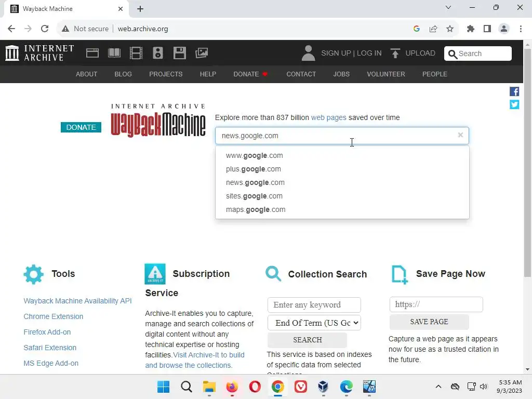This screenshot has height=399, width=532.
Task: Open Firefox Add-on link
Action: [x=47, y=332]
